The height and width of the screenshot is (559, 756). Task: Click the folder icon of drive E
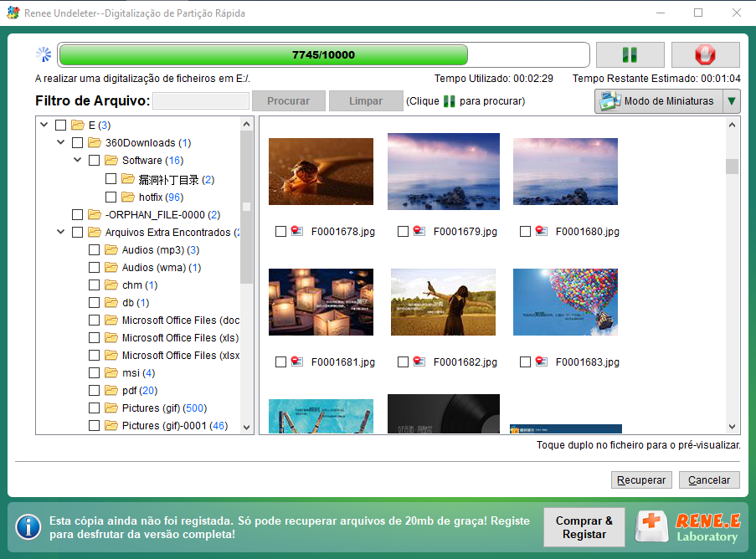click(x=78, y=126)
